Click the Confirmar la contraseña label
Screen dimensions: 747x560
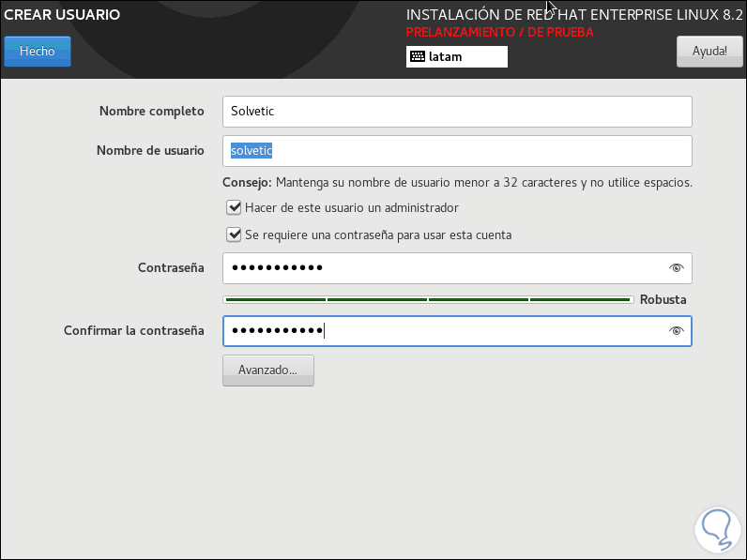[134, 331]
